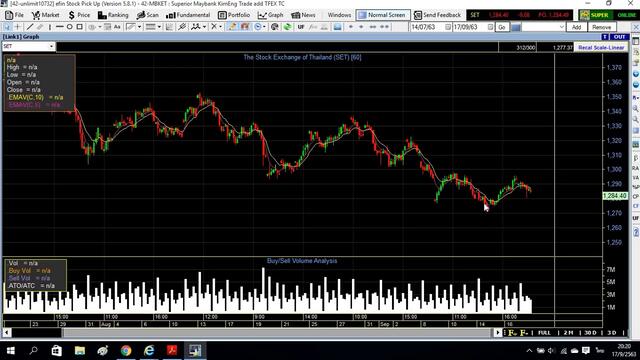Screen dimensions: 640x360
Task: Click the larger font F+ icon
Action: click(512, 333)
